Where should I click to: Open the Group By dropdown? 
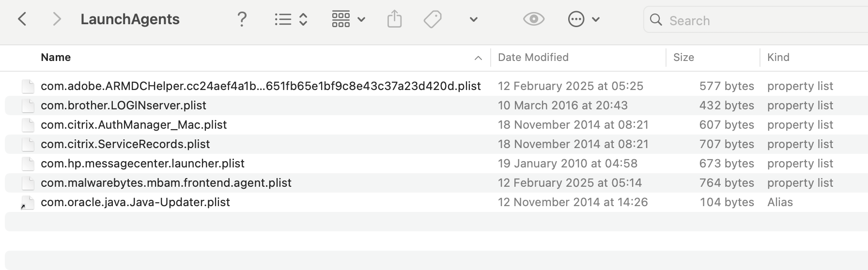pos(348,19)
